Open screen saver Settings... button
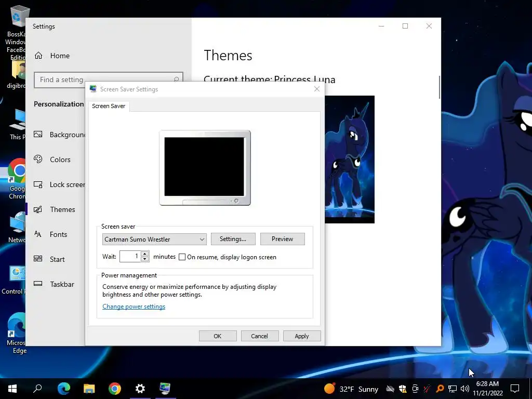Image resolution: width=532 pixels, height=399 pixels. (233, 239)
